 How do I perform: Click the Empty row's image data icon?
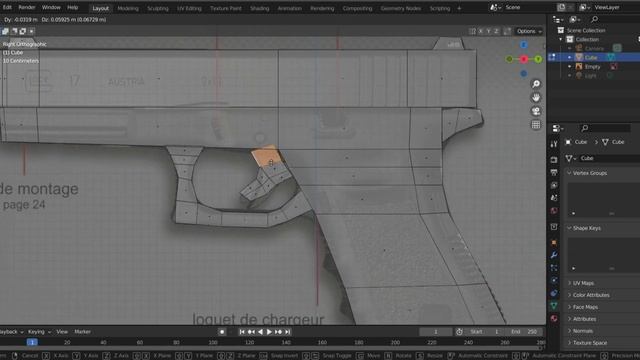[x=613, y=67]
